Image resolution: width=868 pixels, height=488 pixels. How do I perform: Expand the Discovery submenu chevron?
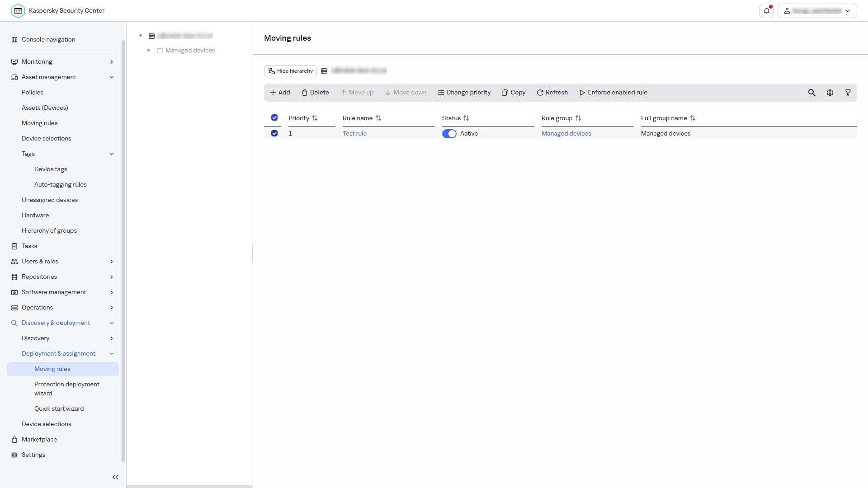pyautogui.click(x=112, y=338)
